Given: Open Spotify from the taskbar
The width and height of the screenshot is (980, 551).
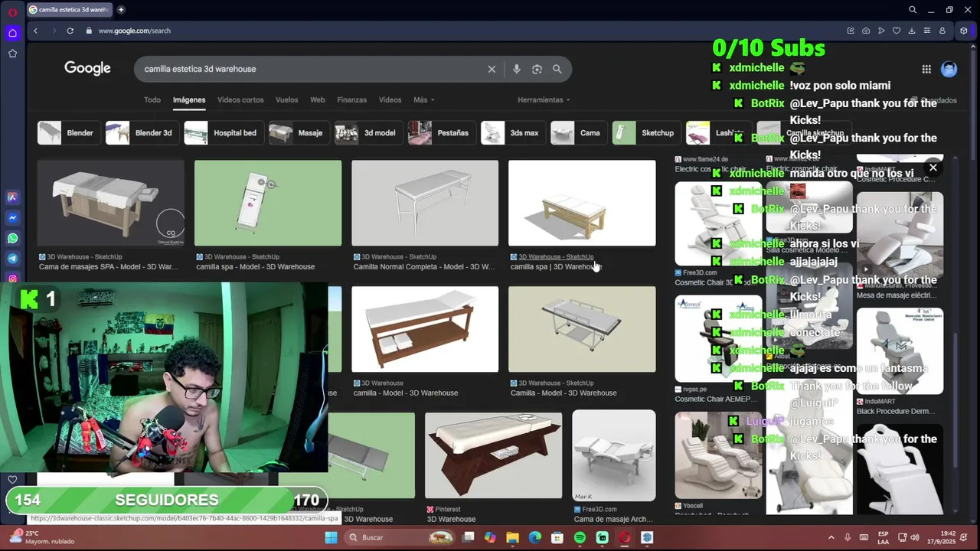Looking at the screenshot, I should click(580, 537).
